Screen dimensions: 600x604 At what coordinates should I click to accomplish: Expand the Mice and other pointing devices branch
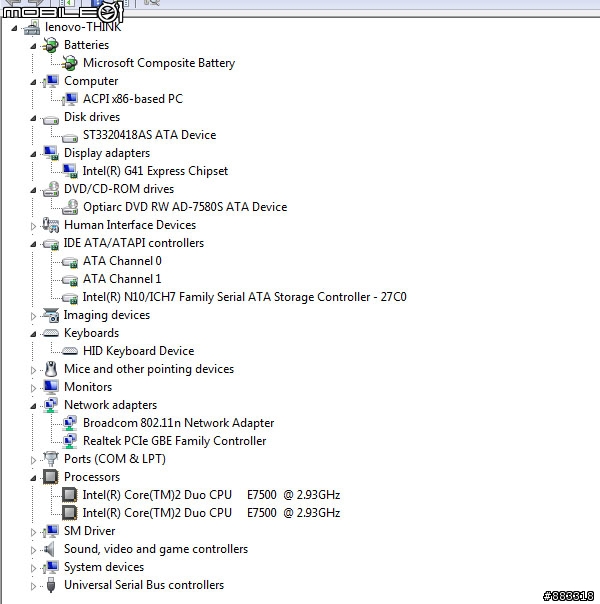pos(34,370)
